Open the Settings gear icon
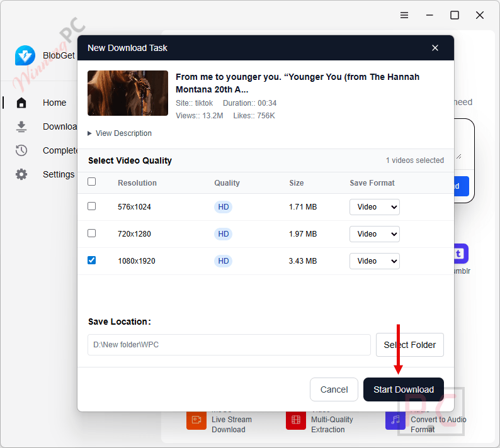Screen dimensions: 500x448 (21, 174)
